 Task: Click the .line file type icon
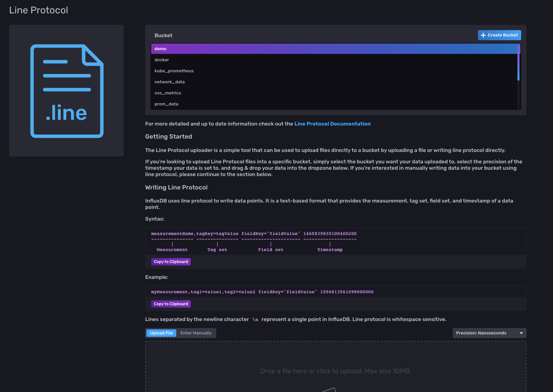(x=66, y=91)
